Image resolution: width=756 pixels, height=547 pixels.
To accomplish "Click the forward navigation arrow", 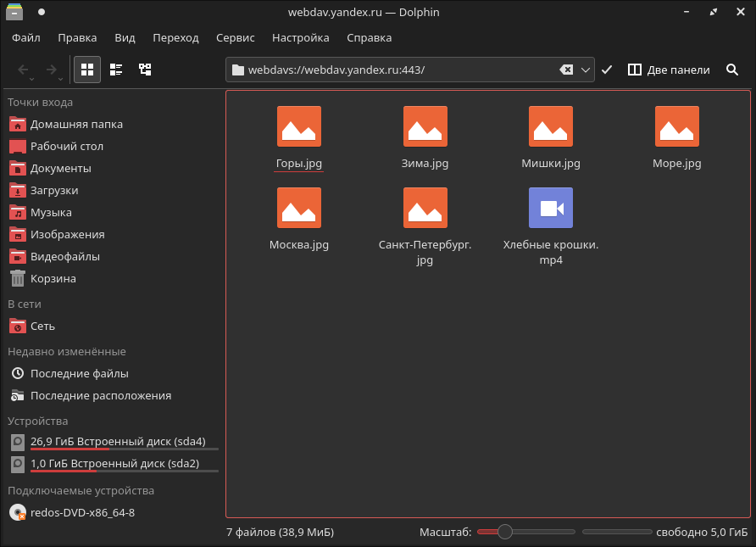I will pyautogui.click(x=52, y=70).
